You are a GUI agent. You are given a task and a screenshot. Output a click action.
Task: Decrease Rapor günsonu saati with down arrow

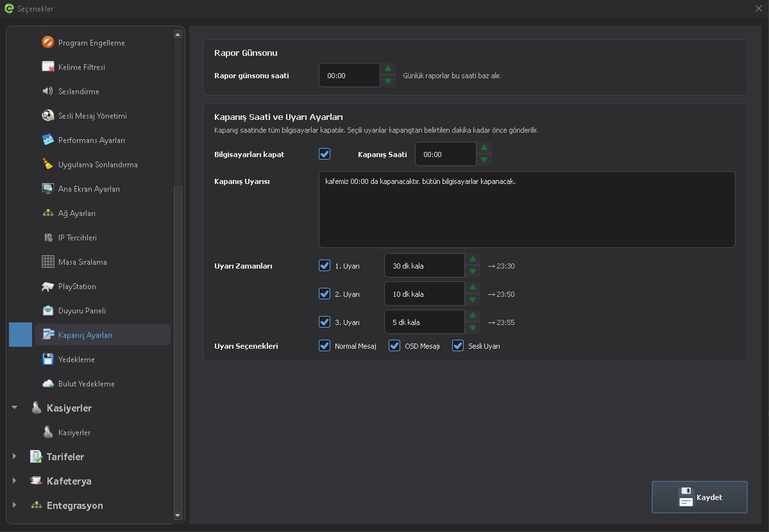pyautogui.click(x=388, y=81)
